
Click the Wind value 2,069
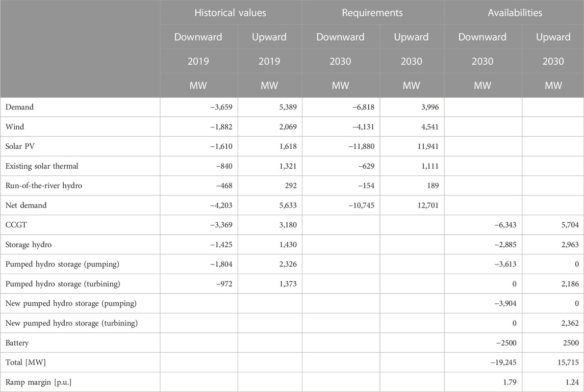click(287, 127)
